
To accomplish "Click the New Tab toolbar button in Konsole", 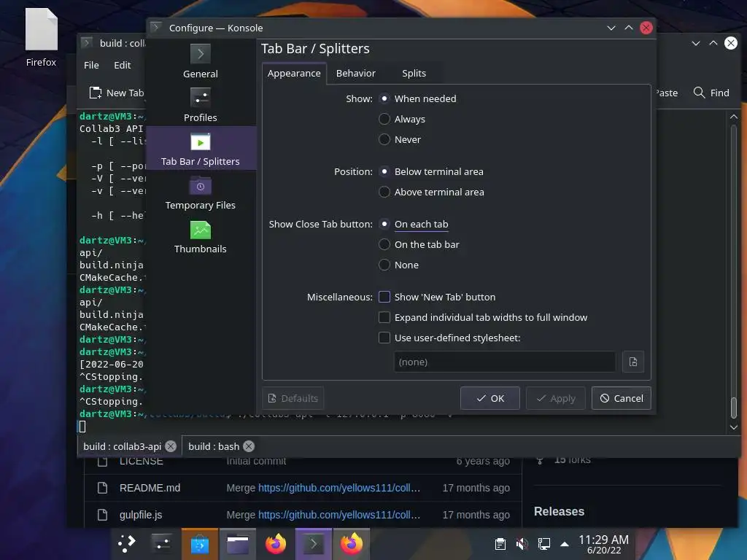I will click(117, 93).
